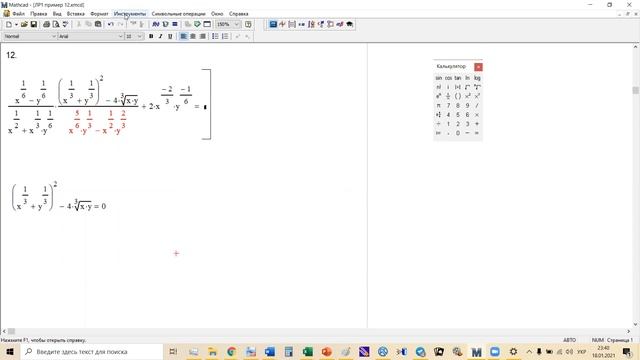This screenshot has height=360, width=640.
Task: Insert parentheses from Calculator palette
Action: [x=458, y=96]
